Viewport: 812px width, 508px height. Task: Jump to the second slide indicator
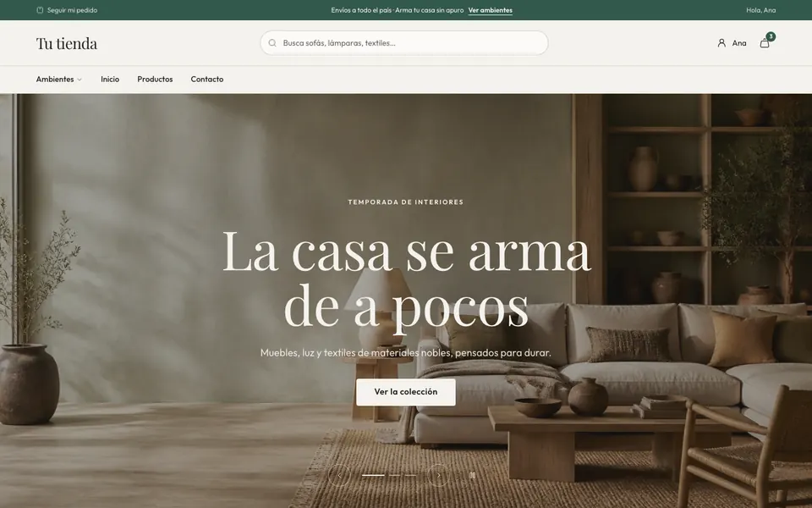click(x=395, y=475)
